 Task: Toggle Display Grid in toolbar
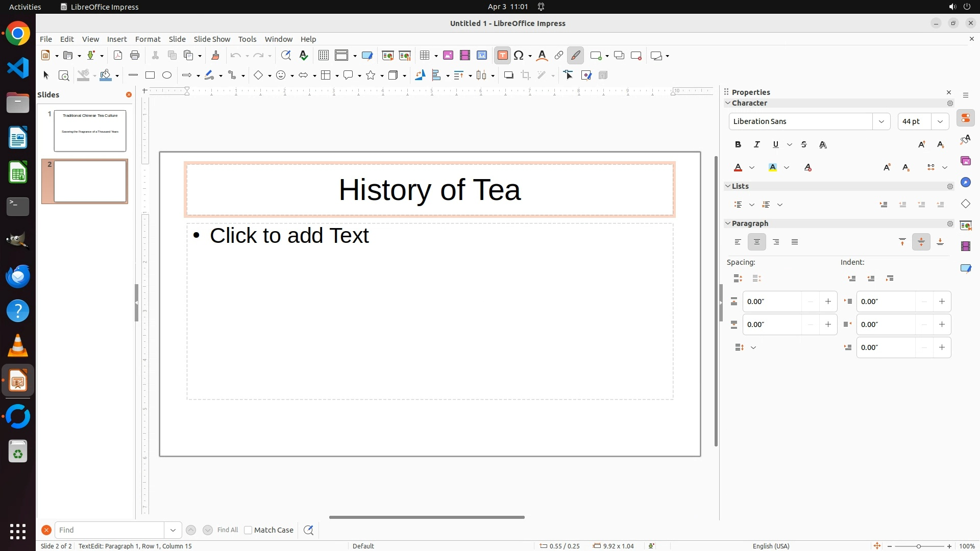pyautogui.click(x=323, y=56)
